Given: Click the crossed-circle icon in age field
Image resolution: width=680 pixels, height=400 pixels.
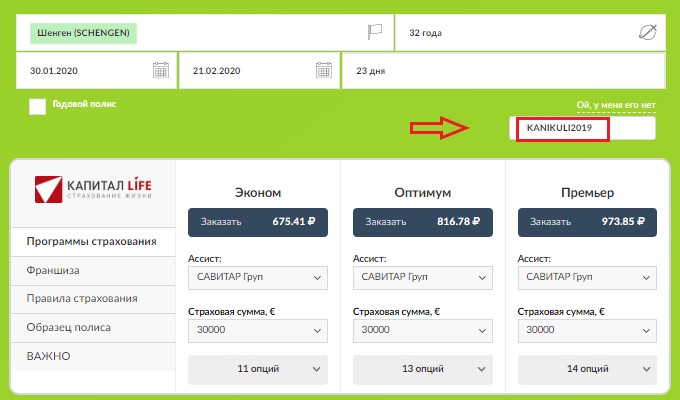Looking at the screenshot, I should [647, 32].
